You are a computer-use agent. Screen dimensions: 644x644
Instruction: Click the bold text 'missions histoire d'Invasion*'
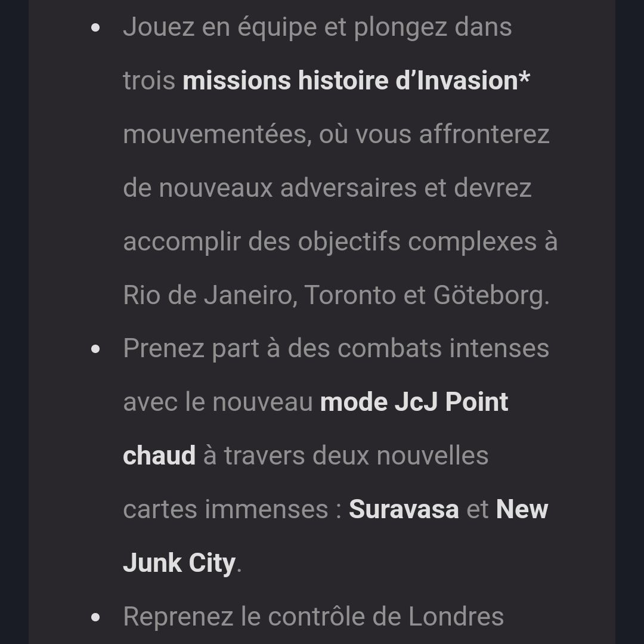(356, 80)
